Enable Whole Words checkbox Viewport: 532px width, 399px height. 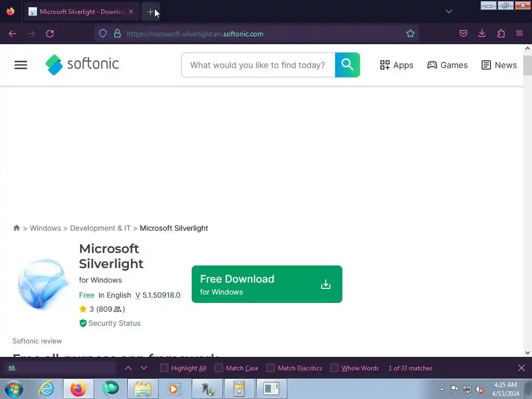tap(335, 368)
